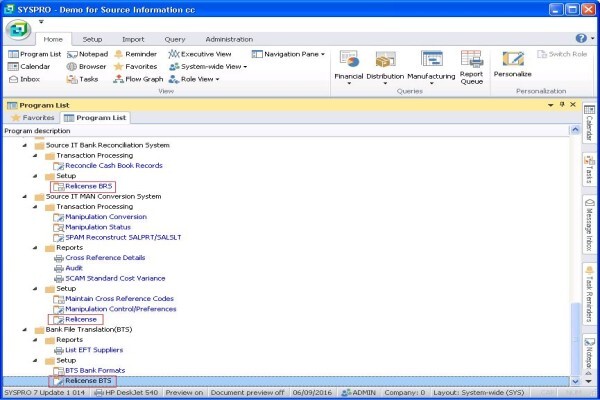Switch to the Favorites pane tab
Viewport: 600px width, 400px height.
[33, 118]
